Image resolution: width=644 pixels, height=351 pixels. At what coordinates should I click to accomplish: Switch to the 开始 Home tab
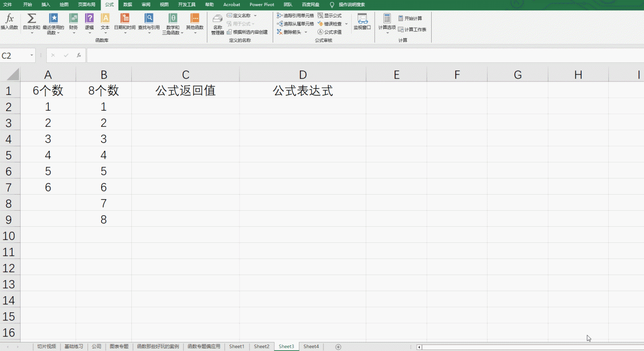[x=27, y=5]
